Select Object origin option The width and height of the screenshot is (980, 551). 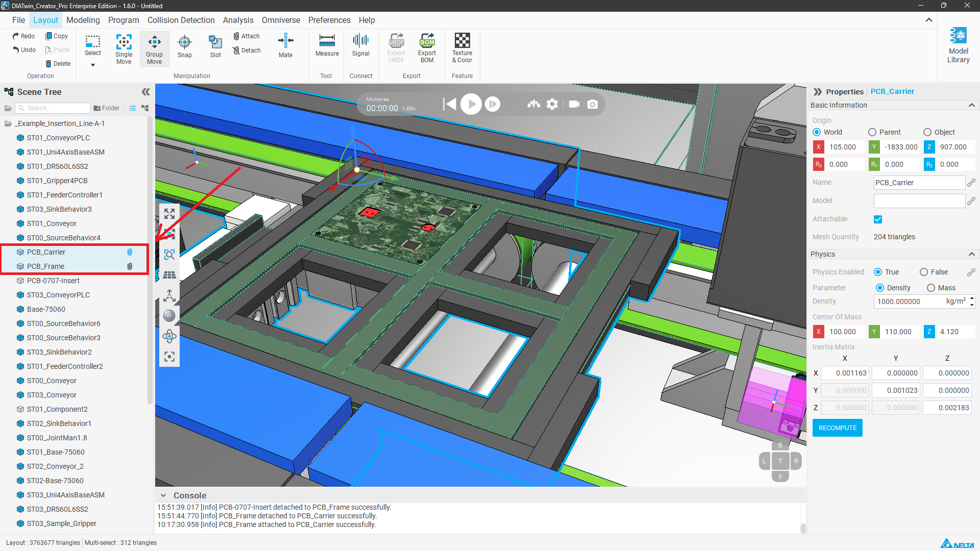pos(927,132)
